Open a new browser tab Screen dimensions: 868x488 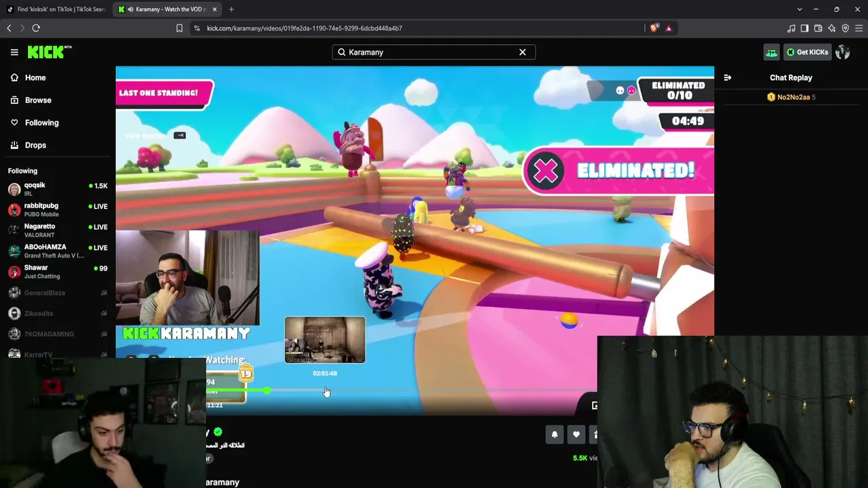231,9
